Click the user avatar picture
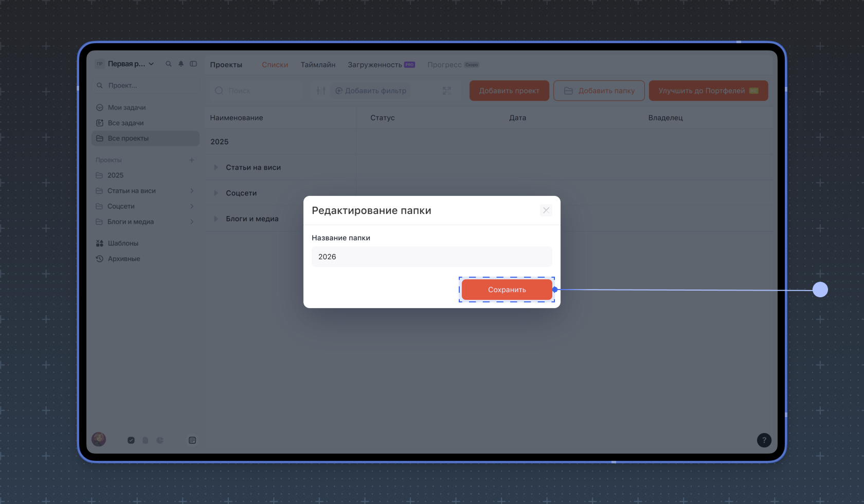The image size is (864, 504). [99, 439]
